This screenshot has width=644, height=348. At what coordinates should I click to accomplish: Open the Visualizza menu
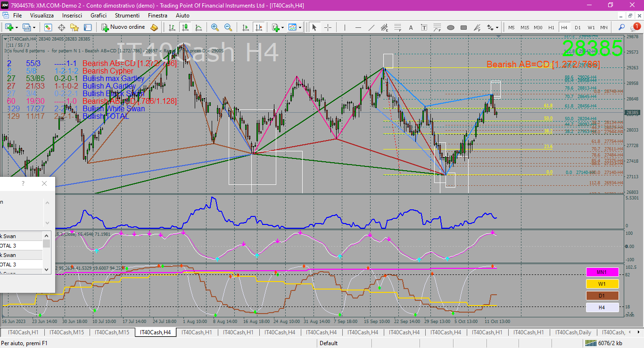[x=42, y=15]
